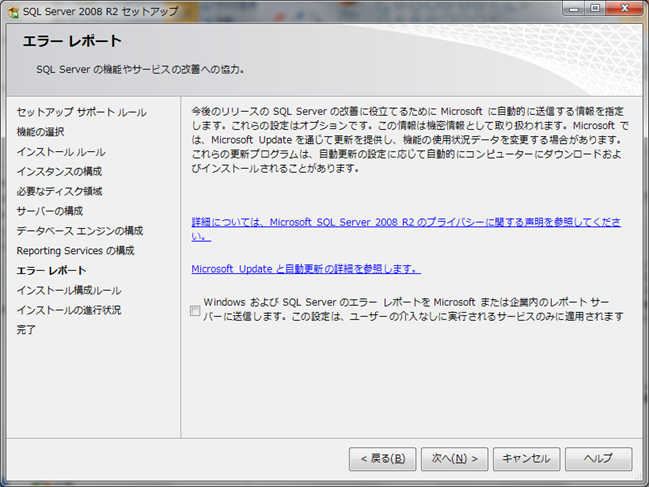
Task: Enable the Windows and SQL Server error report checkbox
Action: (x=195, y=310)
